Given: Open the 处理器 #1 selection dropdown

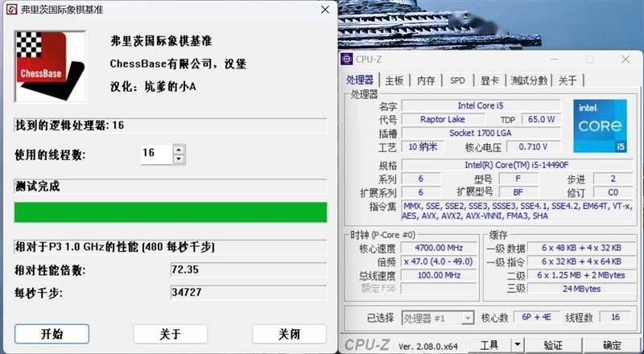Looking at the screenshot, I should pyautogui.click(x=438, y=319).
